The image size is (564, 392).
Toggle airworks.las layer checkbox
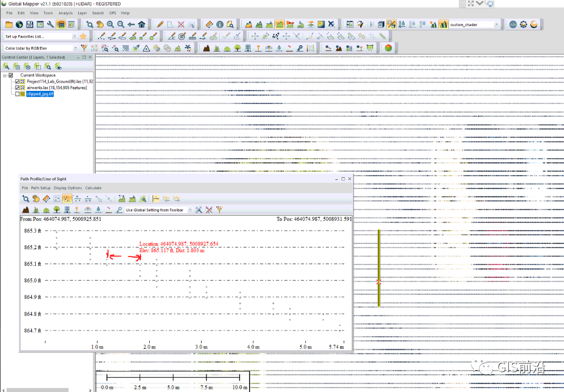coord(17,88)
